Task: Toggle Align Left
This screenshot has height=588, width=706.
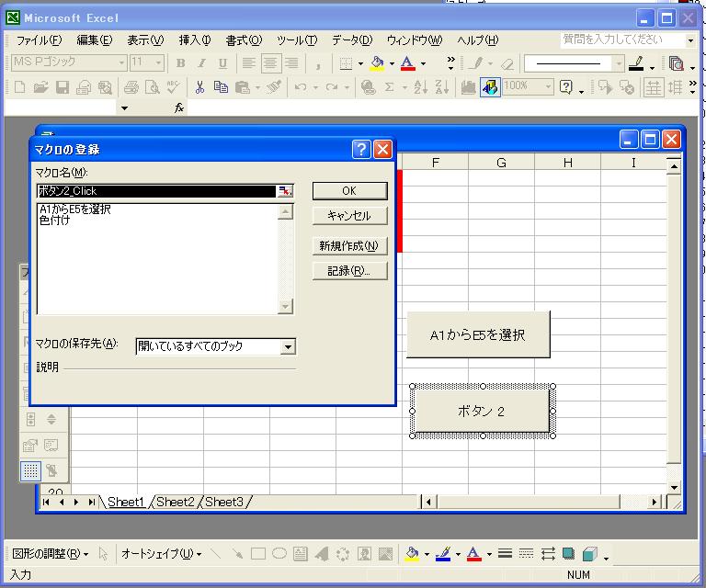Action: coord(249,63)
